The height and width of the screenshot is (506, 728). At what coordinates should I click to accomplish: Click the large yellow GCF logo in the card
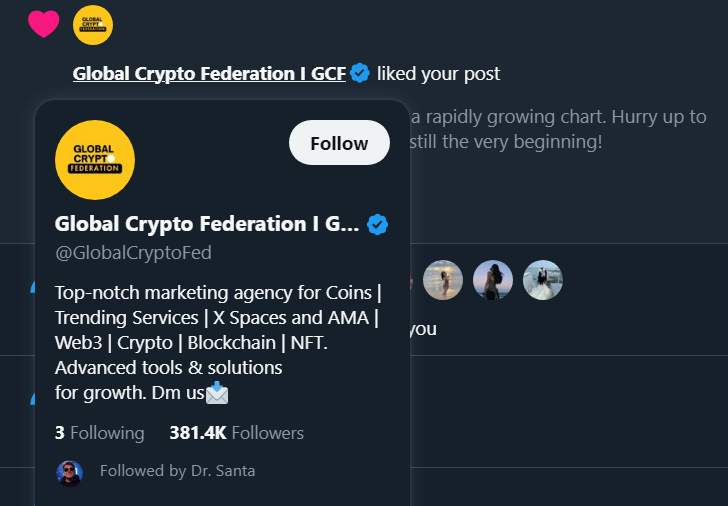(95, 160)
